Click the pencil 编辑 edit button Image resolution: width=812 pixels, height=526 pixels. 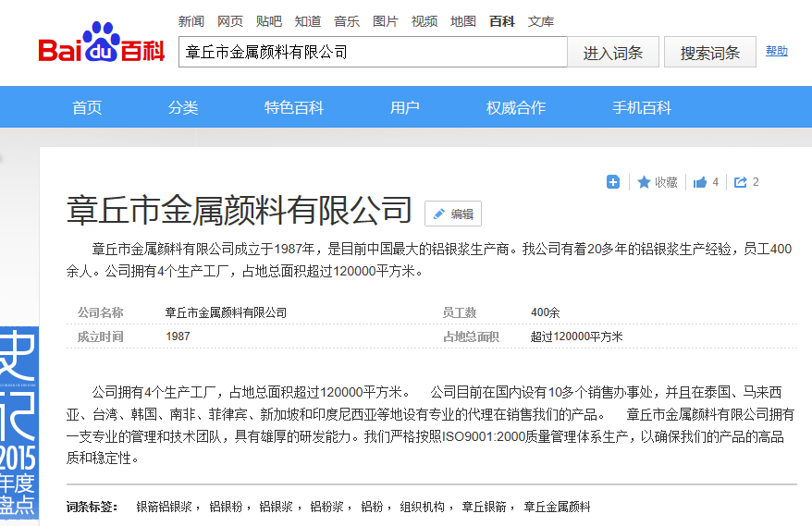453,214
